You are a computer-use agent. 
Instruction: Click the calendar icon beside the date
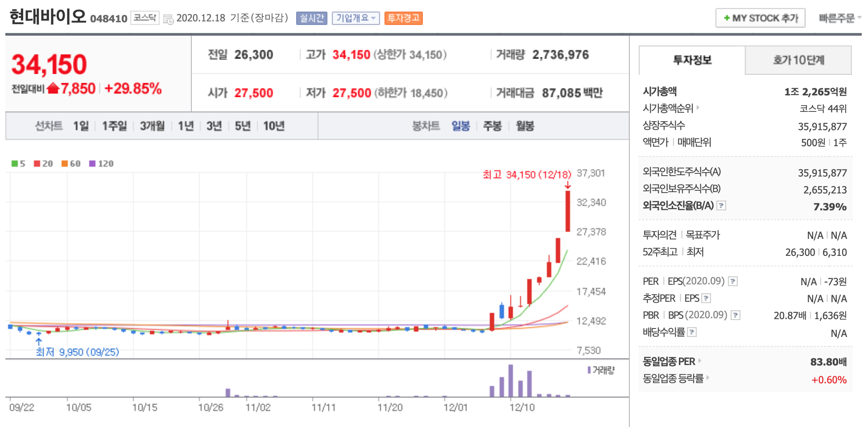point(168,19)
